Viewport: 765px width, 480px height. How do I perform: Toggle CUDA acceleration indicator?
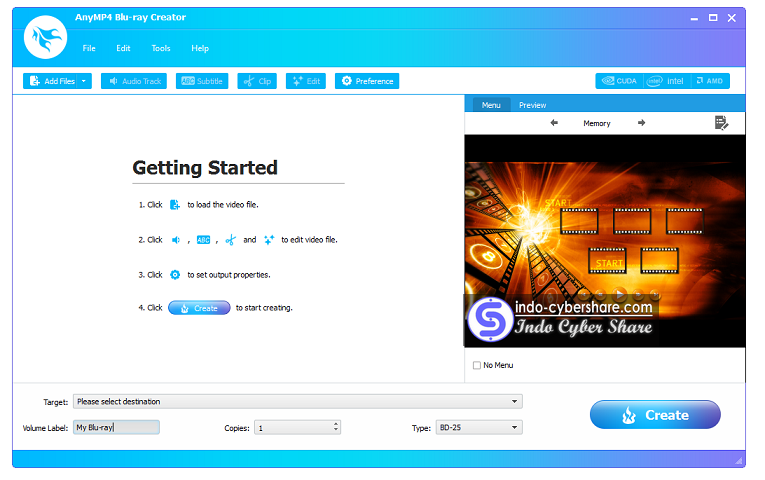pos(620,81)
